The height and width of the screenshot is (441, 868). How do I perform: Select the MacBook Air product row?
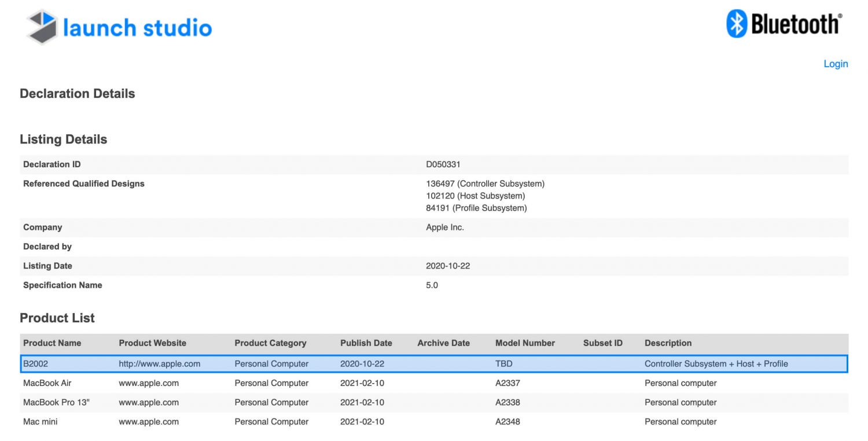click(47, 383)
